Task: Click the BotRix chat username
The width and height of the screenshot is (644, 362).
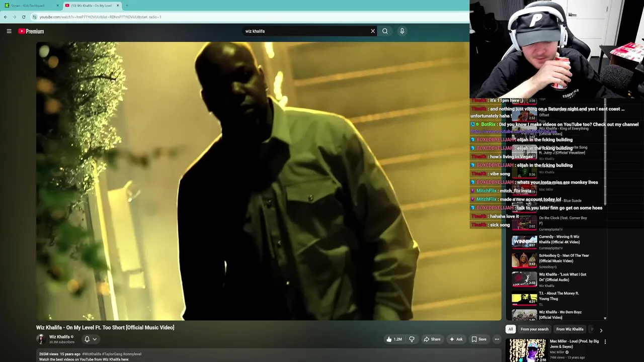Action: [488, 124]
